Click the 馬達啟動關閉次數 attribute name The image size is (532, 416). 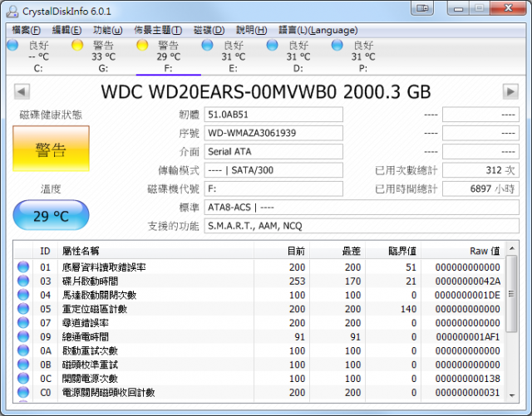coord(99,295)
